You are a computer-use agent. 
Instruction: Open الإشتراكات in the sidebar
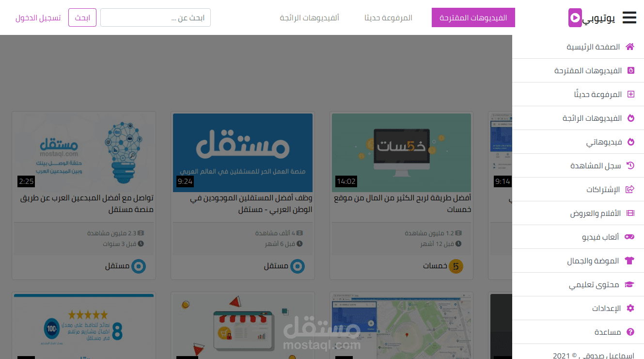click(578, 190)
